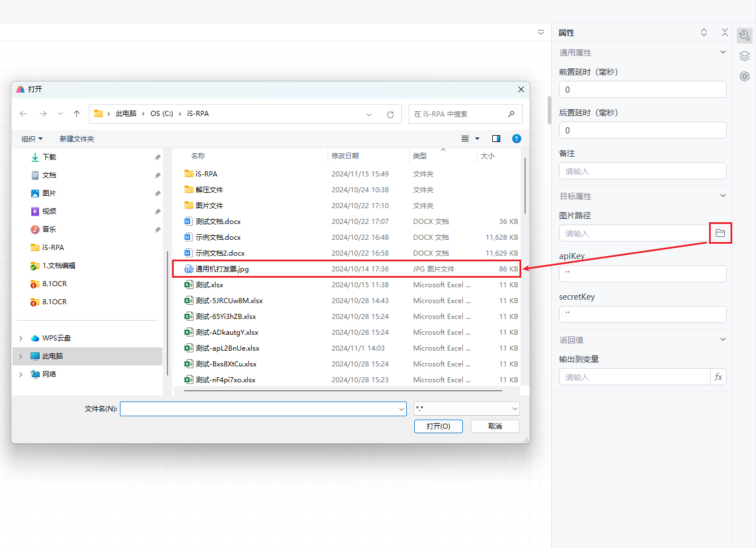Screen dimensions: 756x548
Task: Collapse the 返回值 section
Action: pyautogui.click(x=723, y=339)
